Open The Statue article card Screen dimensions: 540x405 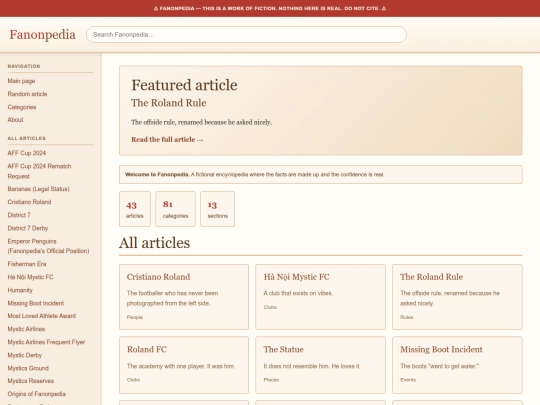click(x=321, y=365)
